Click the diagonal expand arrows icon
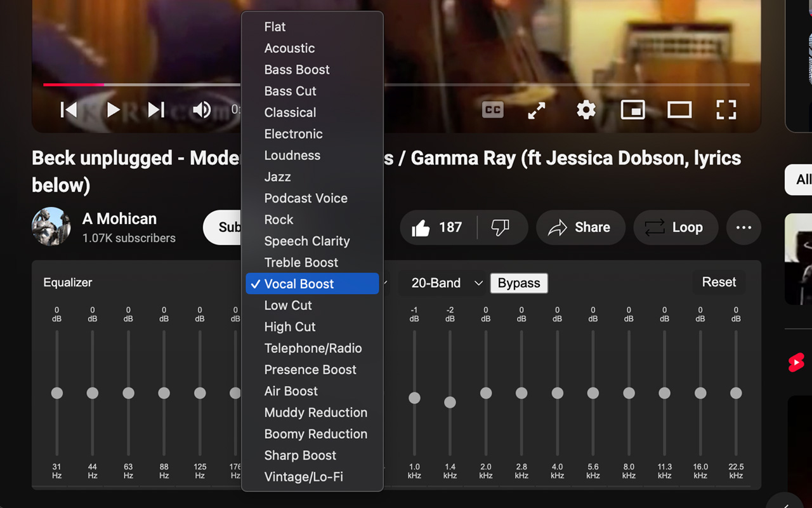This screenshot has width=812, height=508. [537, 110]
